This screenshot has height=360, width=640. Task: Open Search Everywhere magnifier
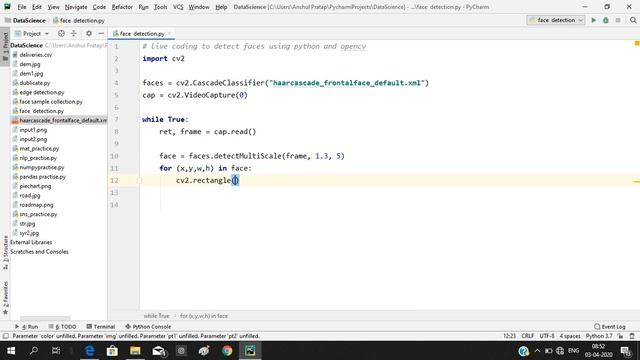click(633, 20)
